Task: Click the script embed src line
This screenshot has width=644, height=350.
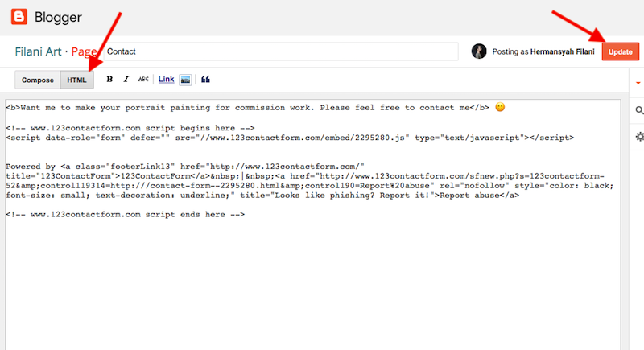Action: 290,138
